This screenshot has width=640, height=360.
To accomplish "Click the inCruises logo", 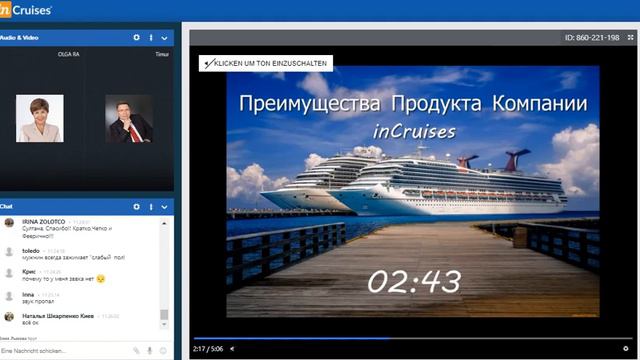I will point(26,9).
